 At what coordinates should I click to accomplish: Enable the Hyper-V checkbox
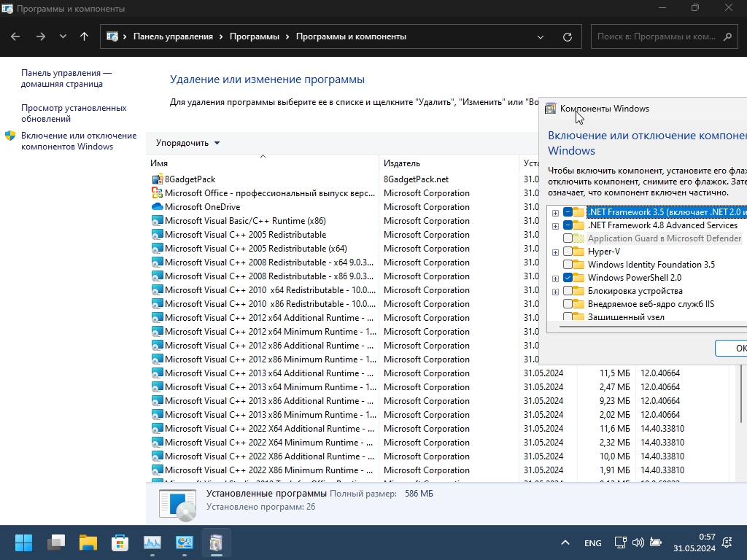pos(568,252)
